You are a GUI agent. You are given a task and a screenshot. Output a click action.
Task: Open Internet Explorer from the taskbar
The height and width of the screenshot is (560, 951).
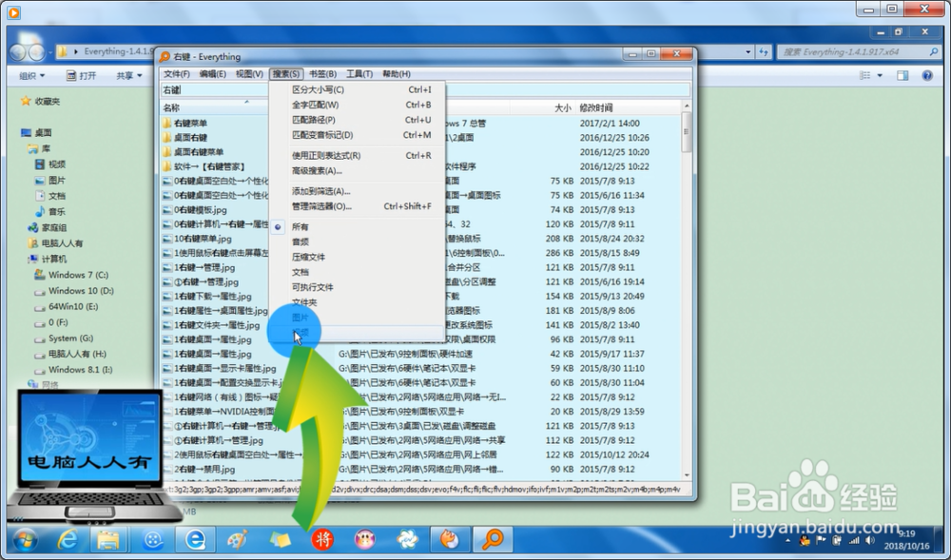click(x=68, y=539)
